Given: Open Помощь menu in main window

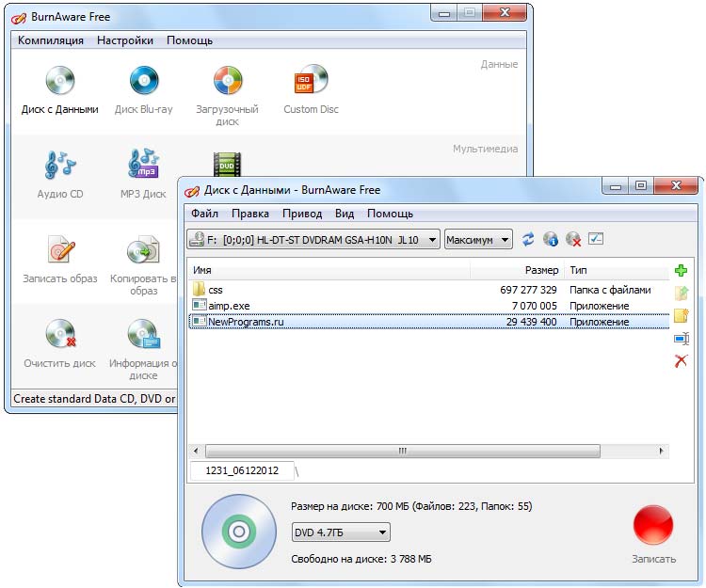Looking at the screenshot, I should (x=189, y=40).
